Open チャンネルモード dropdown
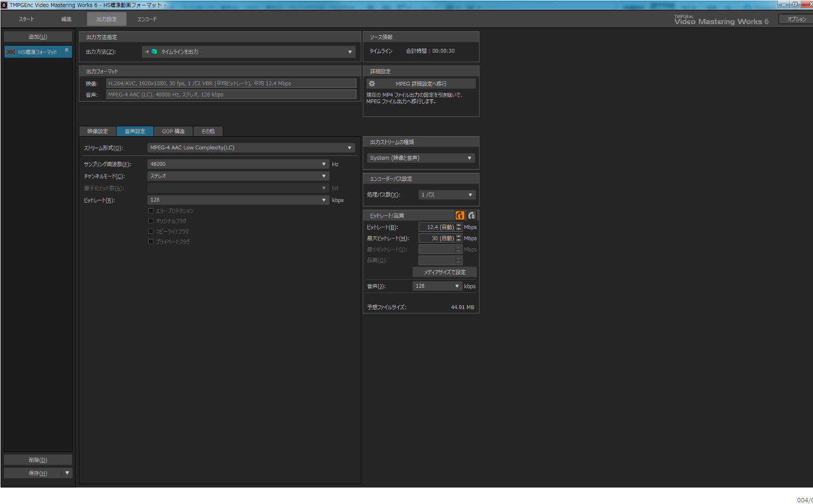This screenshot has width=813, height=504. 238,176
